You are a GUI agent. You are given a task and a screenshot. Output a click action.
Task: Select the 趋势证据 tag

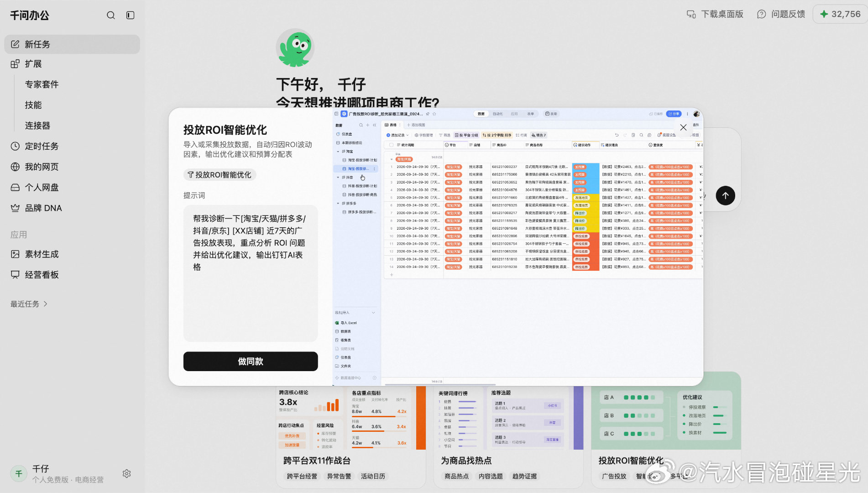coord(524,476)
